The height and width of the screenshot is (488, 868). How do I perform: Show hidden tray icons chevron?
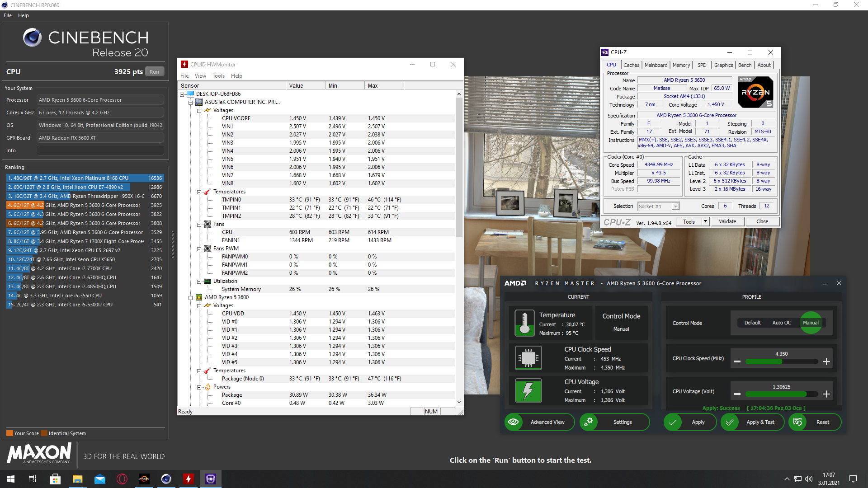tap(787, 479)
